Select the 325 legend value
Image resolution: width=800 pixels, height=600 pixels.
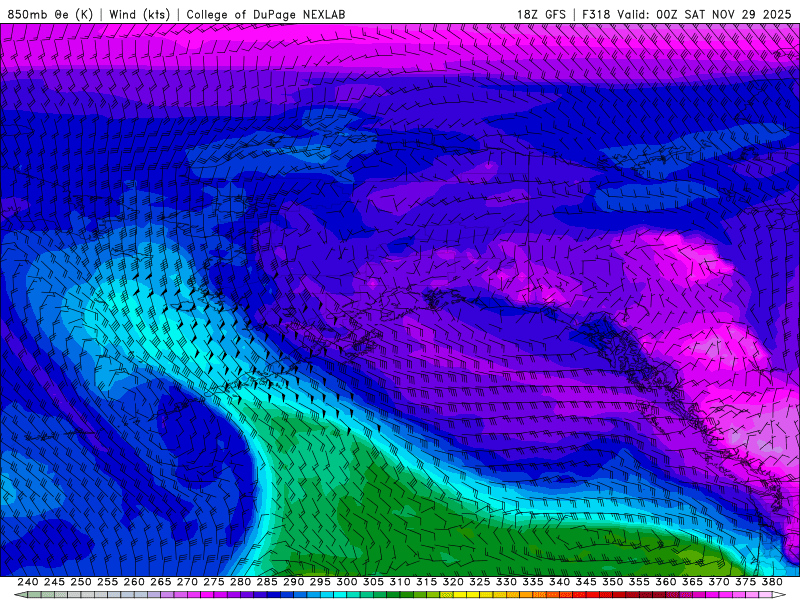(480, 582)
